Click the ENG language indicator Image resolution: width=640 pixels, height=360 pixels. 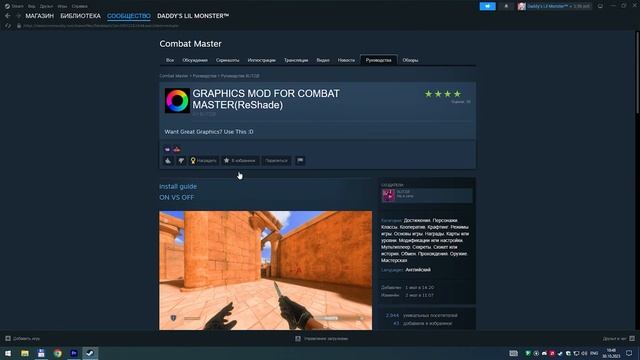point(594,353)
